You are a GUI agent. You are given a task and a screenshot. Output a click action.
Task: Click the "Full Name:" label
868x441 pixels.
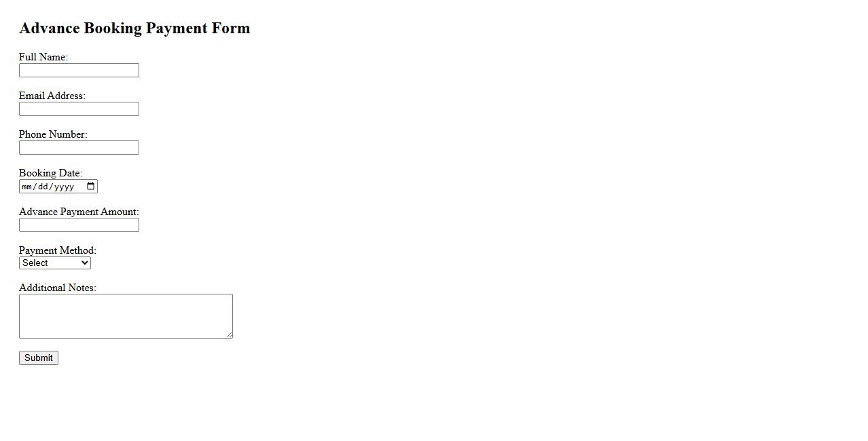coord(43,57)
